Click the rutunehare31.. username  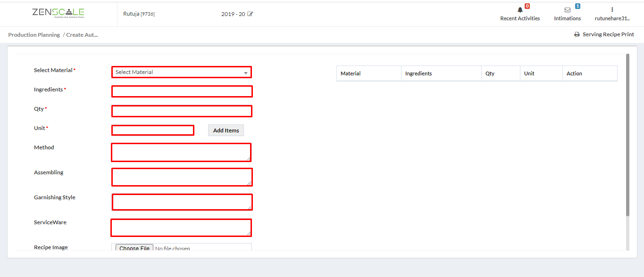tap(612, 18)
